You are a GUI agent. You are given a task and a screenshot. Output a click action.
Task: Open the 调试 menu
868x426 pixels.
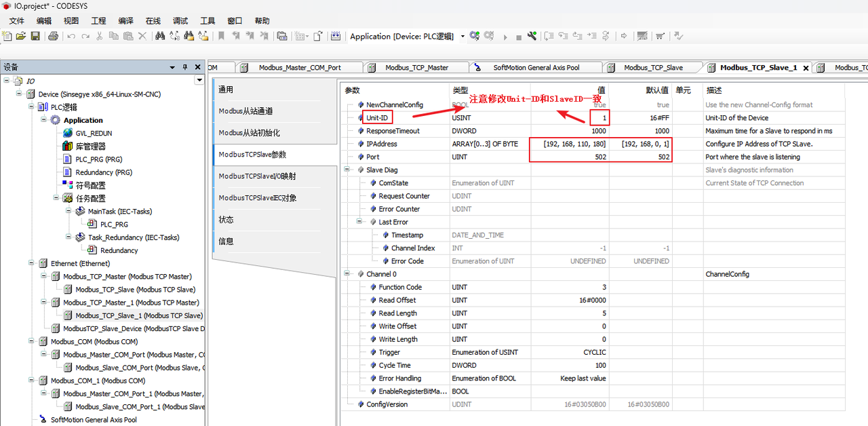coord(180,21)
